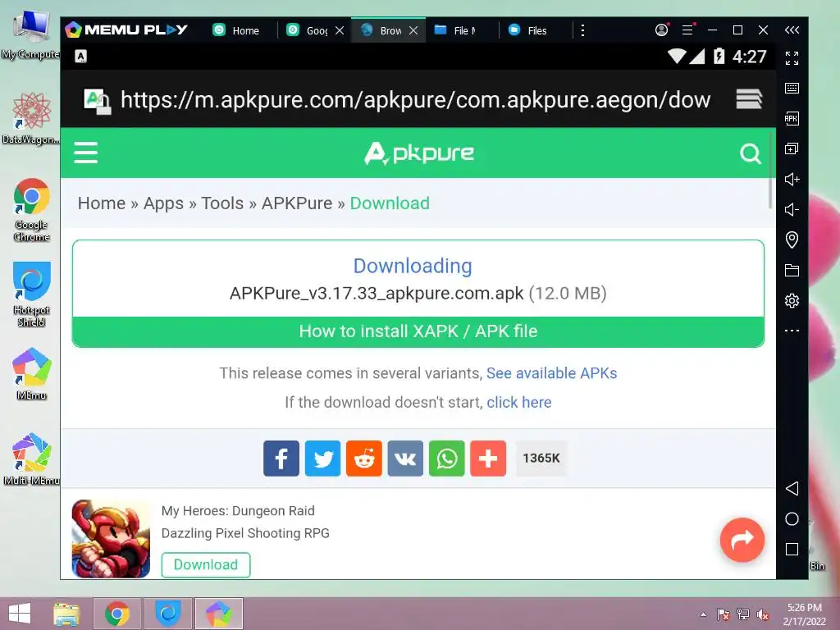Viewport: 840px width, 630px height.
Task: Open How to install XAPK / APK file
Action: click(x=418, y=331)
